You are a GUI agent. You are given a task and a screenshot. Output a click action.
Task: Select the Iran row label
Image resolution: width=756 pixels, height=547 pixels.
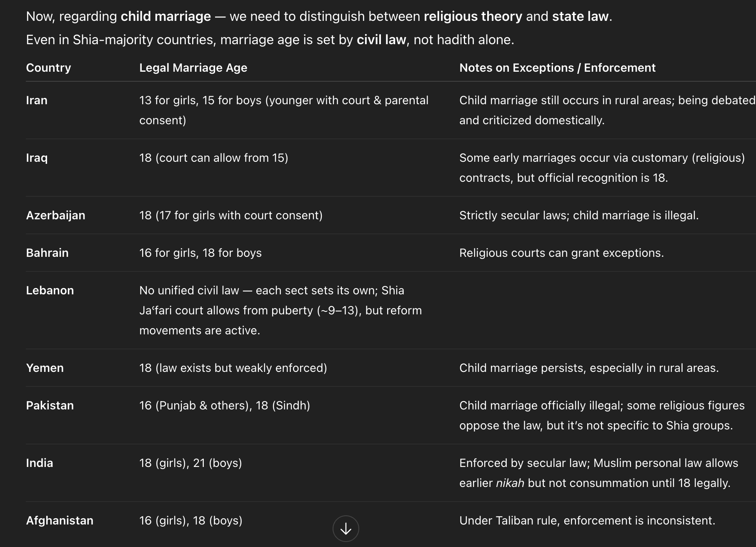[37, 100]
